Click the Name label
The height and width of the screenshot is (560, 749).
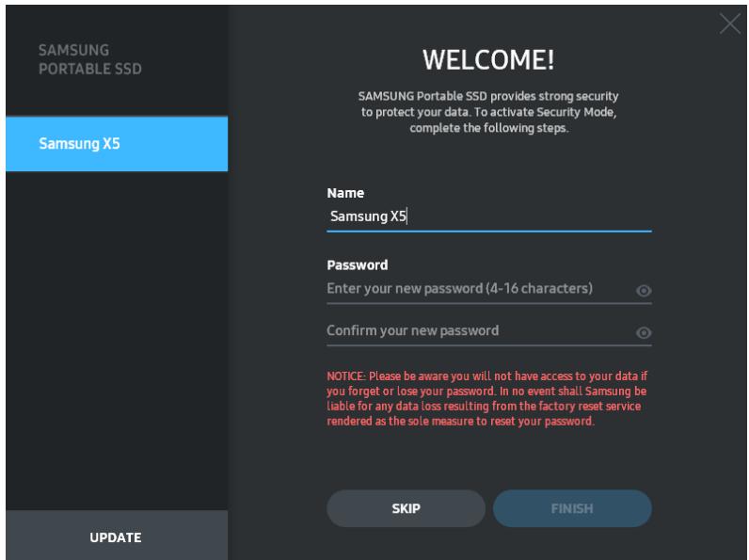(345, 193)
